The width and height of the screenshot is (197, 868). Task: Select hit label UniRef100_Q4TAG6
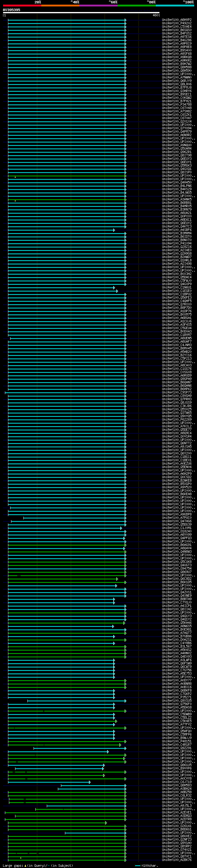177,521
